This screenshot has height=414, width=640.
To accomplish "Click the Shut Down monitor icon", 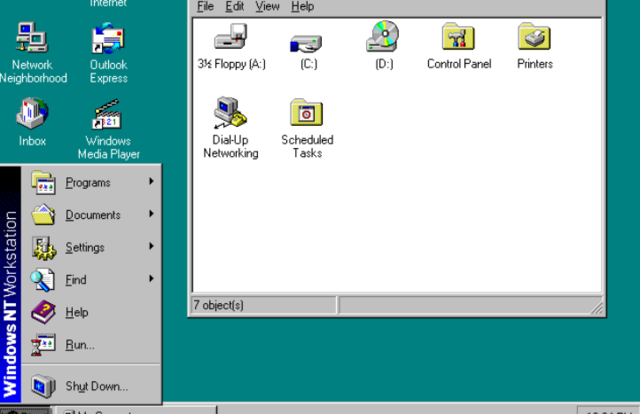I will (43, 386).
